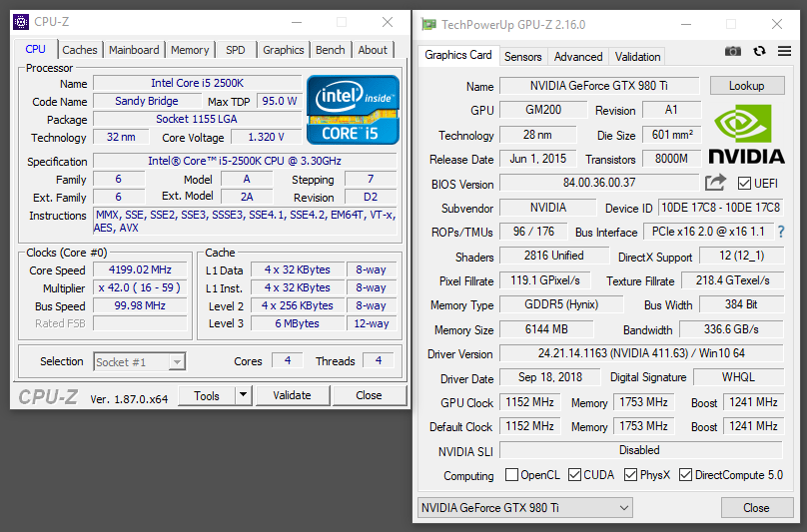Click the Bus Speed value 99.98 MHz

point(140,305)
